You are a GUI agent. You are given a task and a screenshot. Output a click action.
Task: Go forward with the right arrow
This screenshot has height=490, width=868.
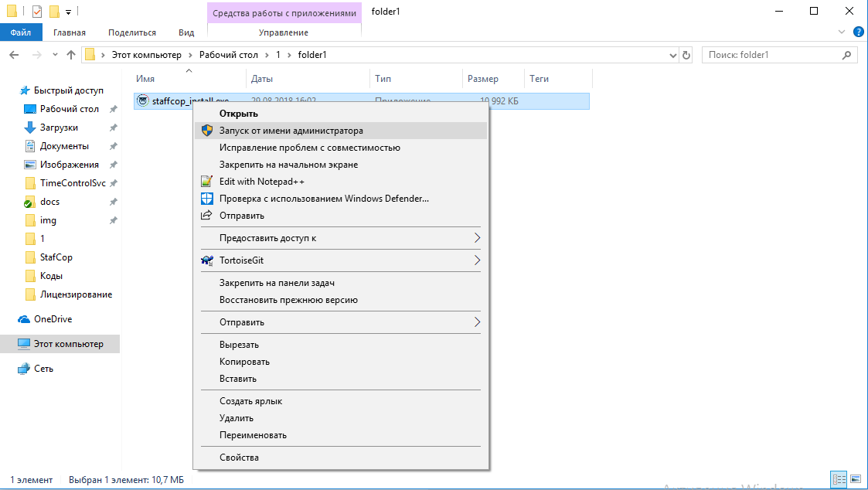coord(37,55)
